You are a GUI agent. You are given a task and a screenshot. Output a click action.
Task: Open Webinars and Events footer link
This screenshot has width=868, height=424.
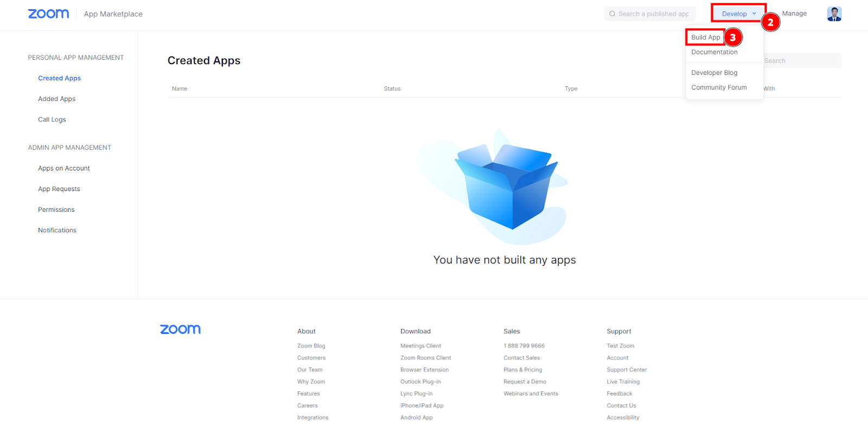pos(531,394)
